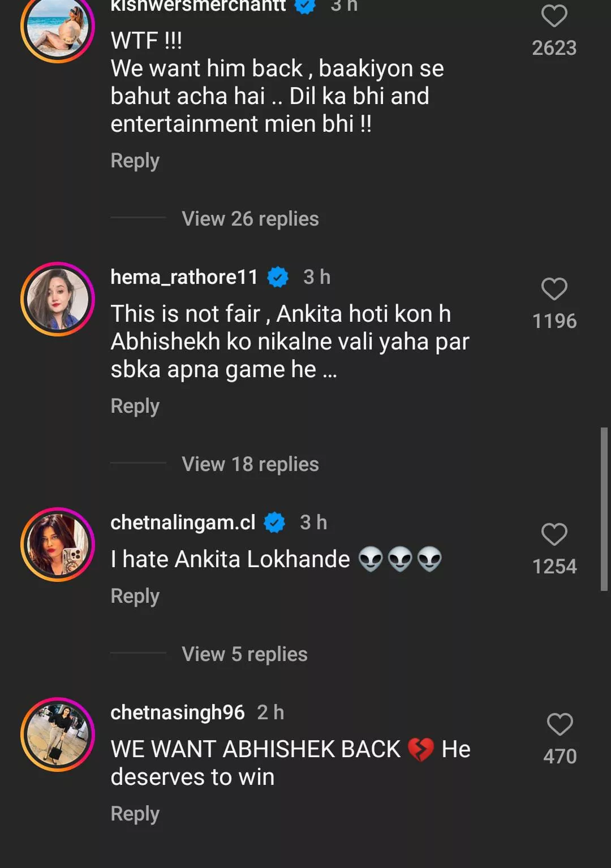Open the hema_rathore11 username link
Image resolution: width=611 pixels, height=868 pixels.
tap(184, 277)
